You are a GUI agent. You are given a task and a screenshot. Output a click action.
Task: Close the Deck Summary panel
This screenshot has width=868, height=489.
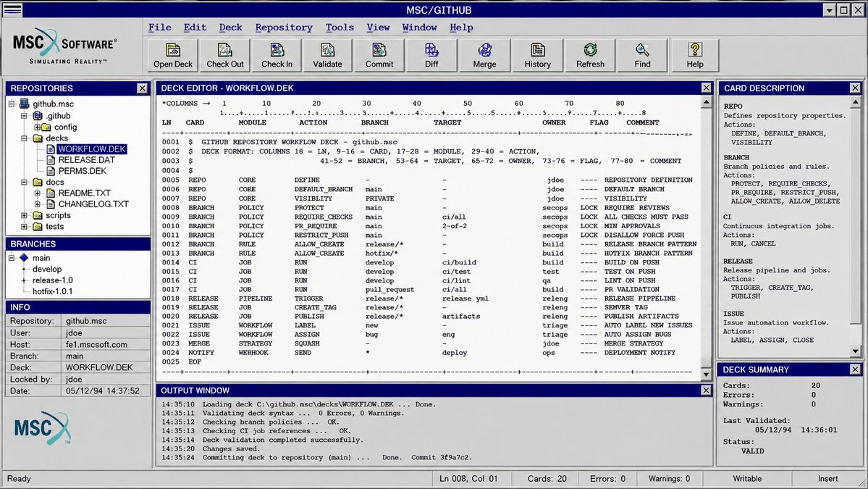[x=855, y=369]
